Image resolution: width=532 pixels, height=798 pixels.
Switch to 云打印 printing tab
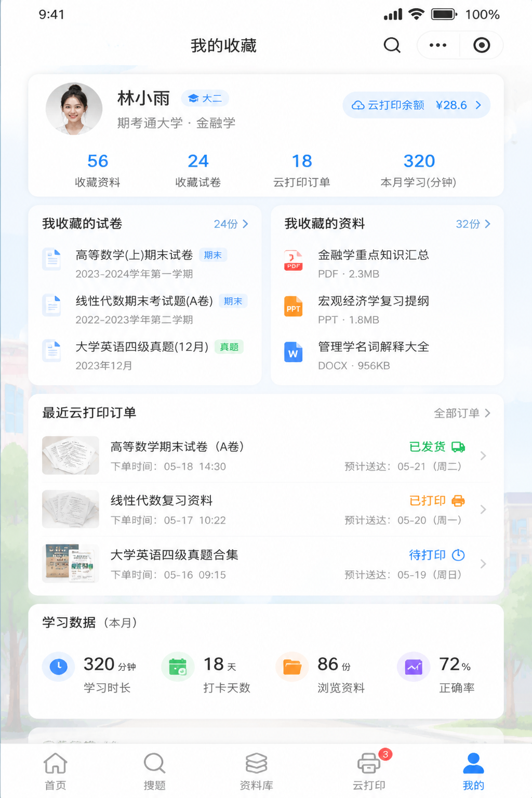369,772
